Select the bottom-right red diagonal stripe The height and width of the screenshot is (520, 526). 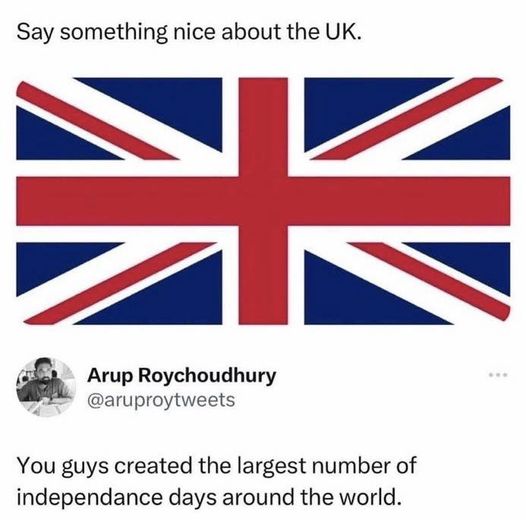click(429, 280)
